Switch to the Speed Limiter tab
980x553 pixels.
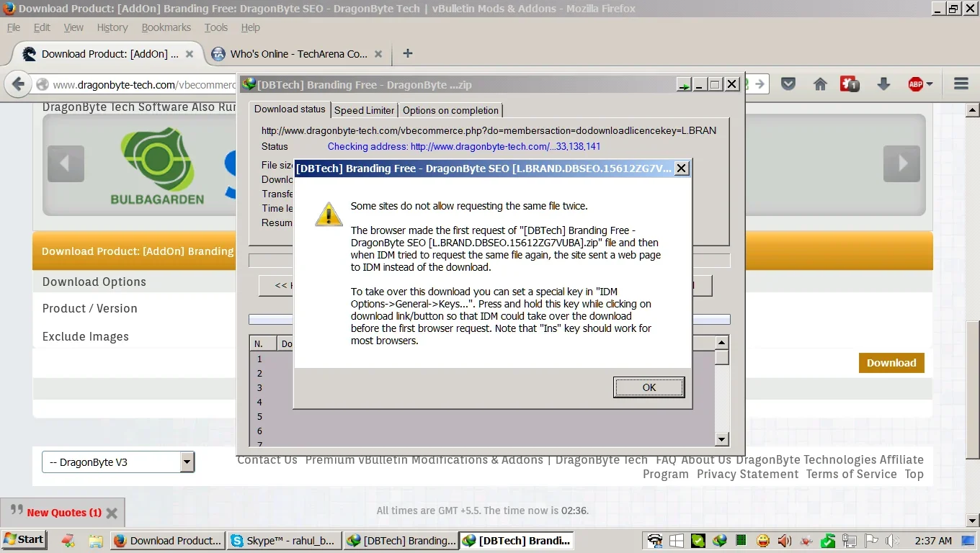pyautogui.click(x=364, y=110)
